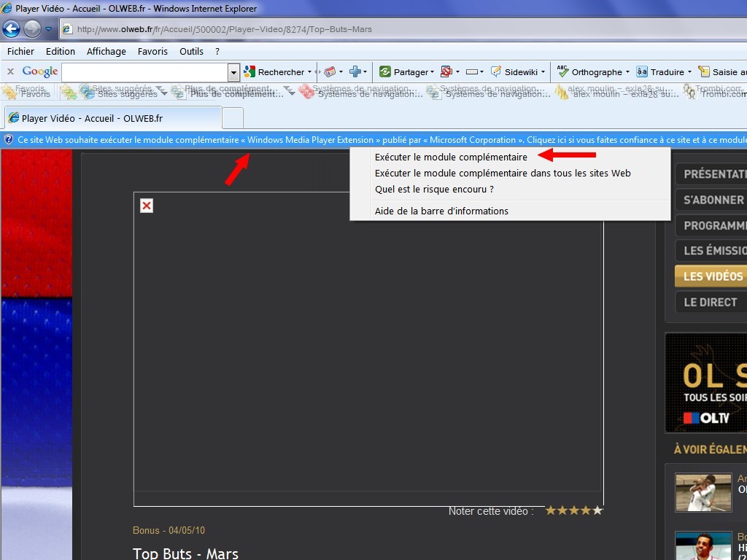Click the OLTV advertisement banner

706,382
